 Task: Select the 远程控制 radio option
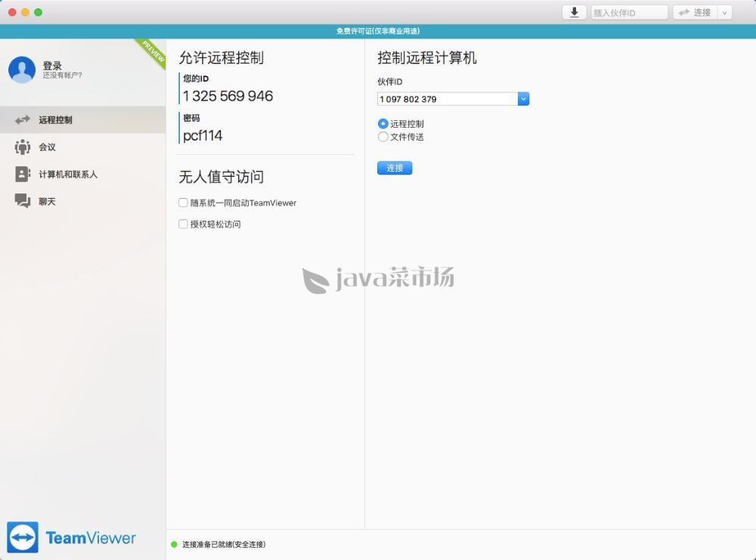[x=383, y=124]
